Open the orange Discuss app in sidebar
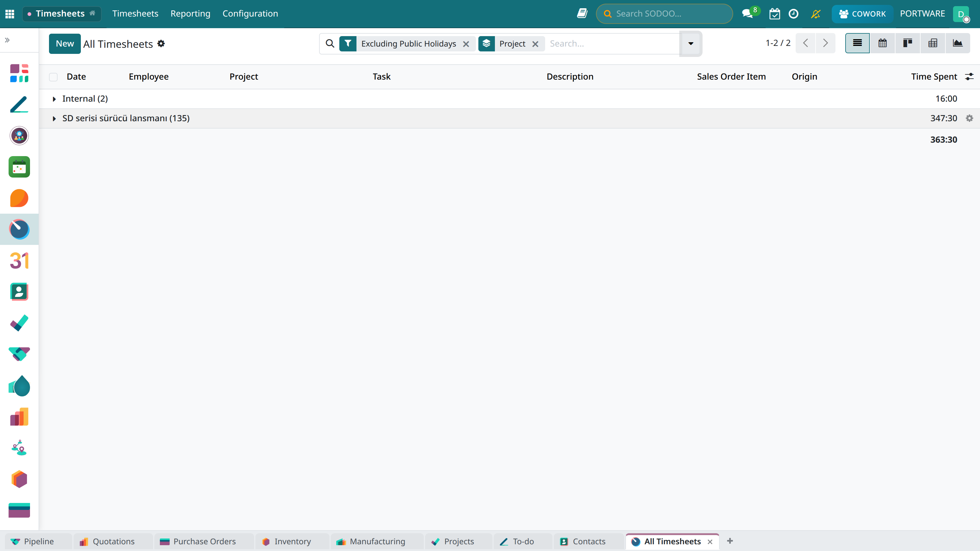 pos(19,198)
